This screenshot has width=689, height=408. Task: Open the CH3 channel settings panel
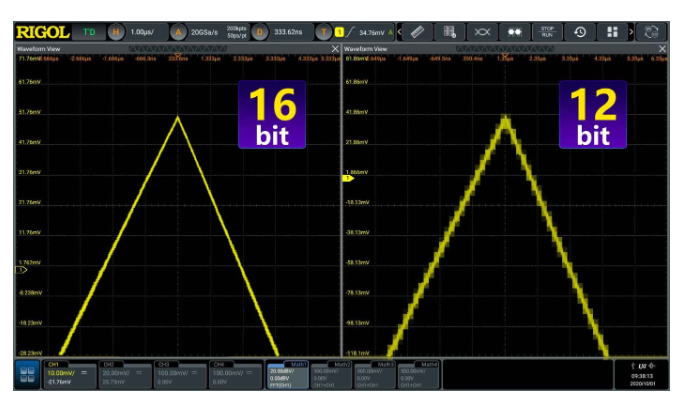[180, 375]
